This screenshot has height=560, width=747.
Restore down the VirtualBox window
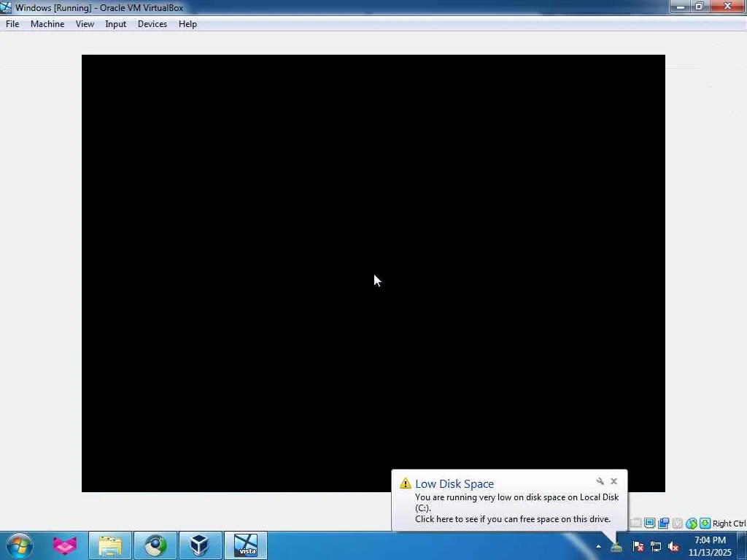pos(700,7)
